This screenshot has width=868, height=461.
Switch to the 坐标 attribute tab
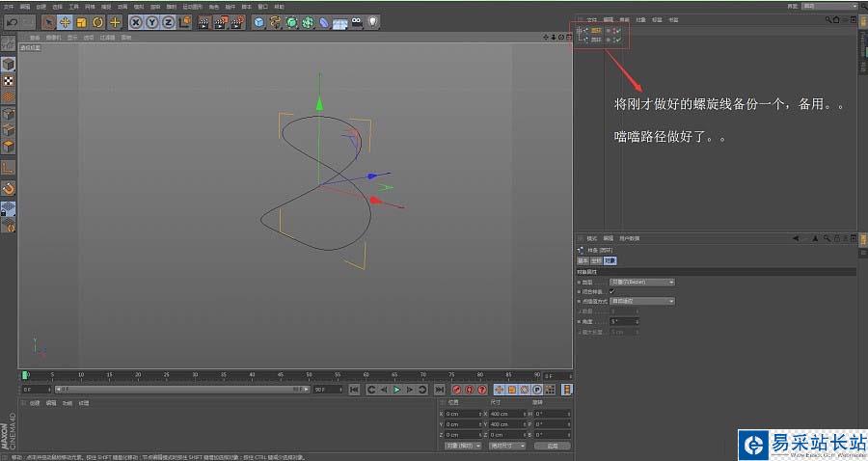596,260
